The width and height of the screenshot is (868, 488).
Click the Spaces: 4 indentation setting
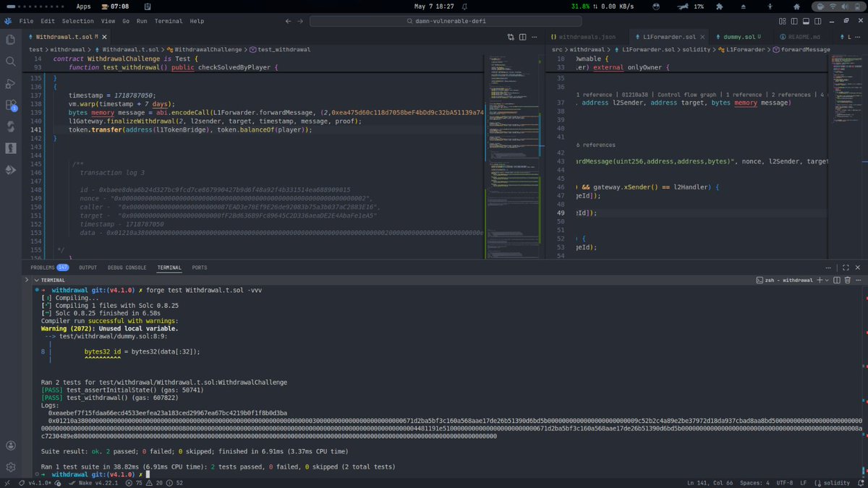point(755,483)
